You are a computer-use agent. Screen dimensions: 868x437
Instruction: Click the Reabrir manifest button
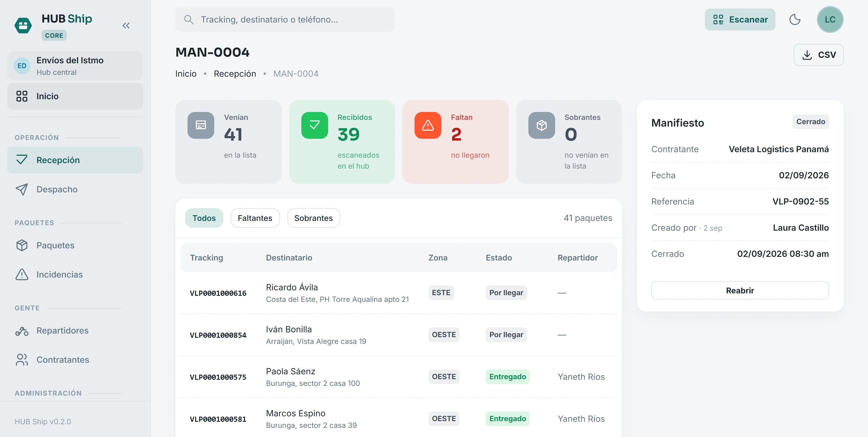coord(740,290)
